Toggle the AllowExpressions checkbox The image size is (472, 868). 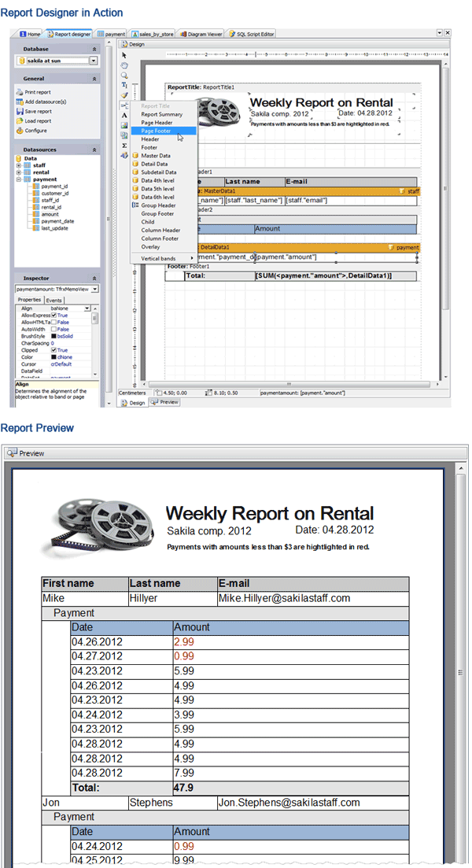click(x=53, y=315)
